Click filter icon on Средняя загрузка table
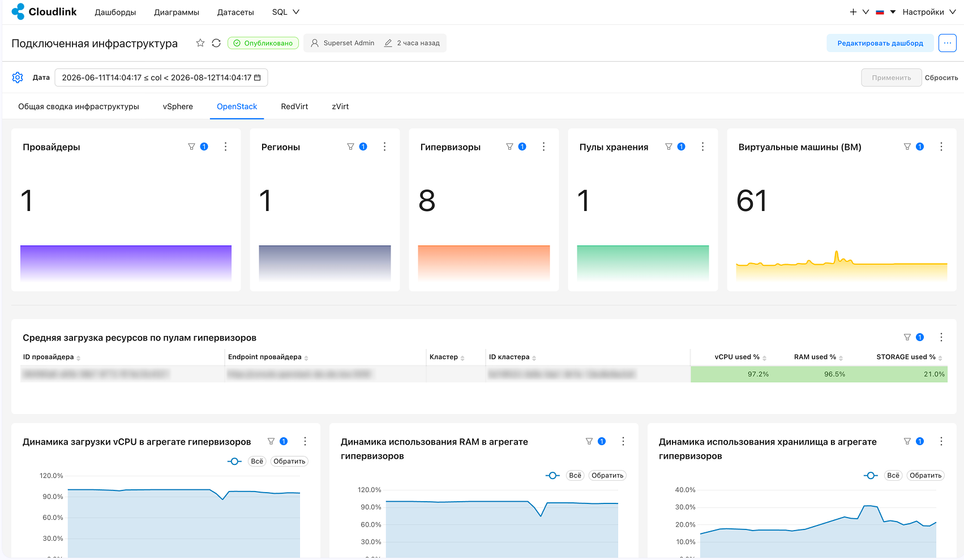The image size is (964, 560). click(x=907, y=337)
